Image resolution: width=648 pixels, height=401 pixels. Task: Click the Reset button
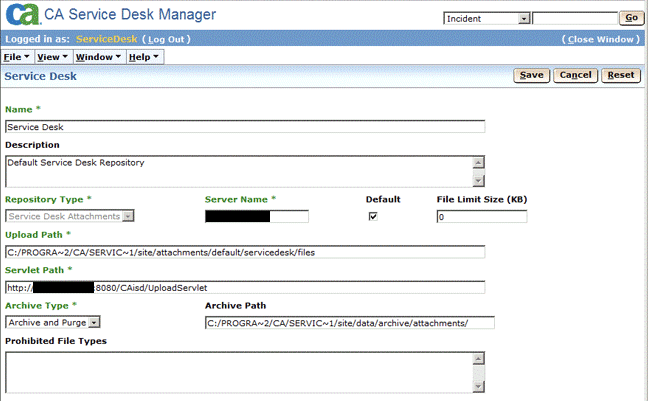[621, 75]
